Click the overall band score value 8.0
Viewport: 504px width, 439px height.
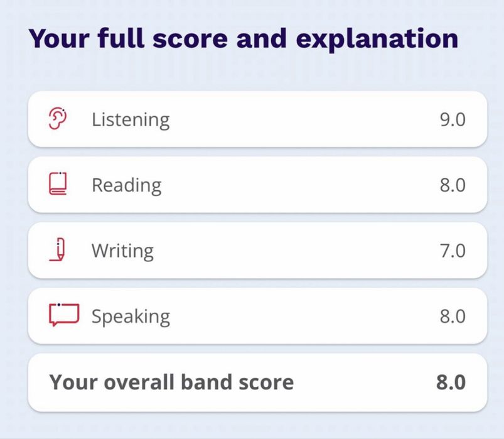tap(451, 382)
